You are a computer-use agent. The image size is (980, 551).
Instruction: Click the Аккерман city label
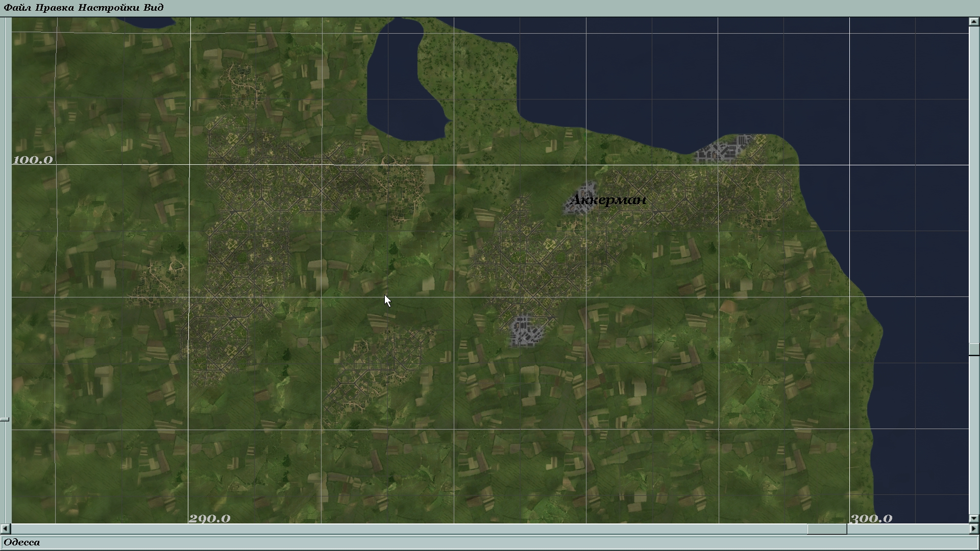(608, 200)
